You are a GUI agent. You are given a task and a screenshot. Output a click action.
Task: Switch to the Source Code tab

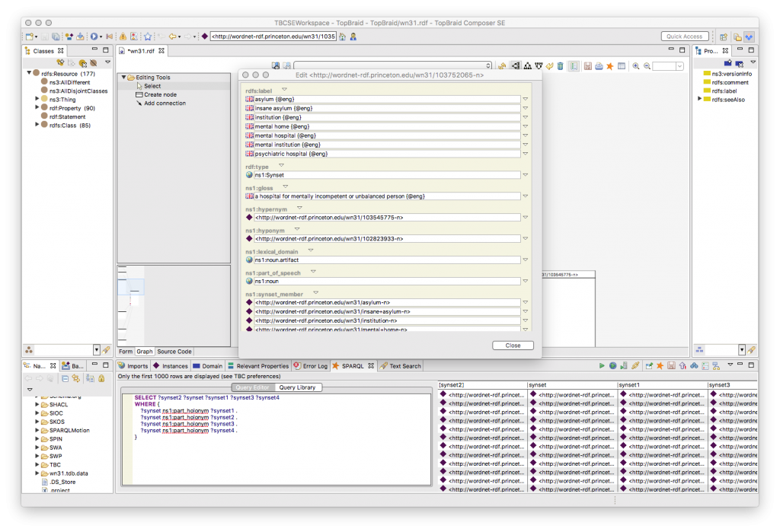pos(174,352)
